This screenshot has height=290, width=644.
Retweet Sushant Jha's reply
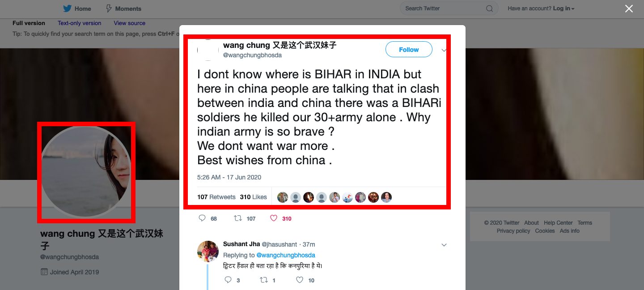[264, 280]
